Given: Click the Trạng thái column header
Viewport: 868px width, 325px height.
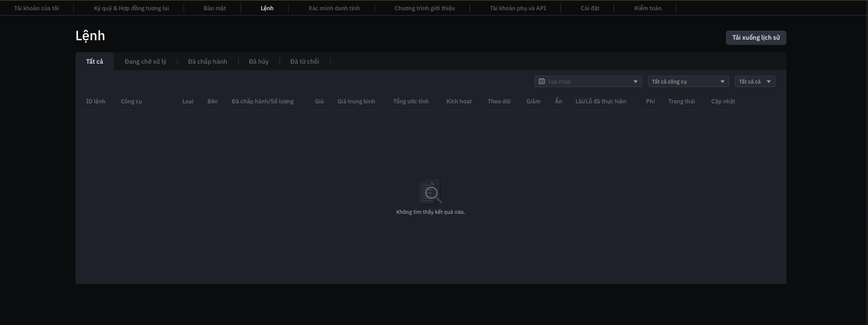Looking at the screenshot, I should tap(681, 102).
